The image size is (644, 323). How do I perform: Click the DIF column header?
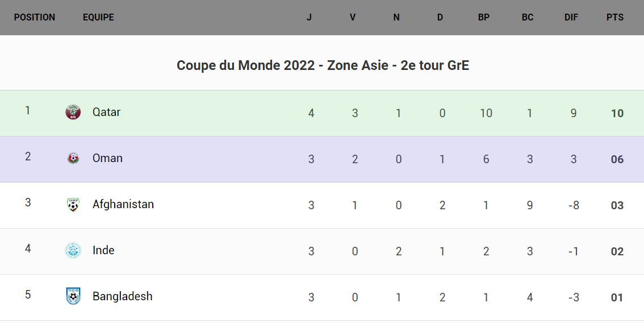[571, 17]
